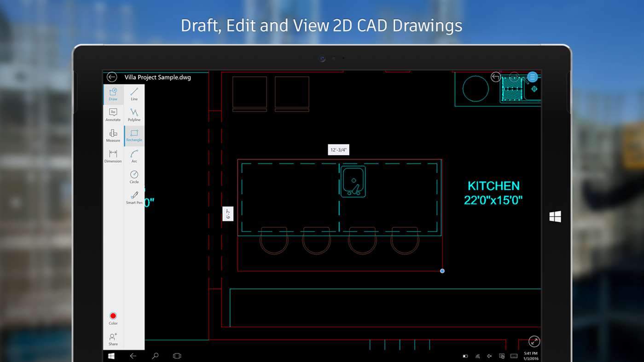Select the Line drawing tool
644x362 pixels.
click(x=134, y=94)
